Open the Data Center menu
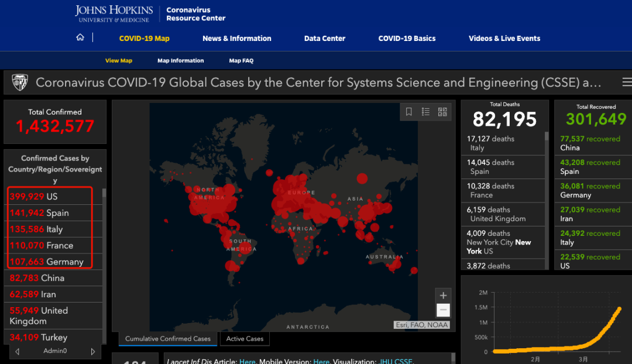 (x=324, y=38)
